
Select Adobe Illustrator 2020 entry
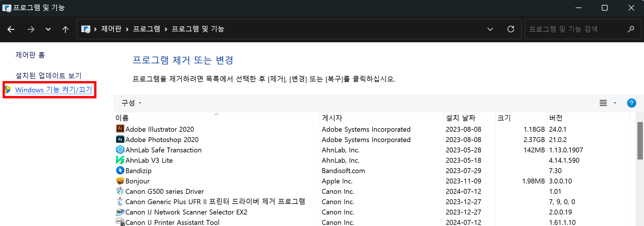pyautogui.click(x=160, y=129)
